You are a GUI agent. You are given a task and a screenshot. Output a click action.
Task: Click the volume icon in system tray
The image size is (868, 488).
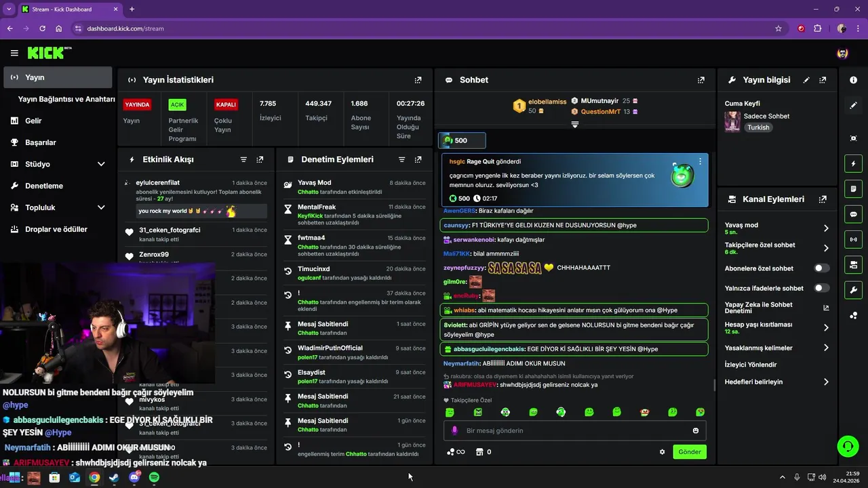pos(823,477)
